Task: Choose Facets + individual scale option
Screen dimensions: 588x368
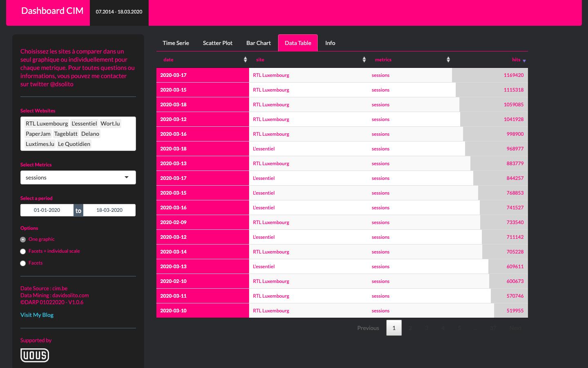Action: (23, 251)
